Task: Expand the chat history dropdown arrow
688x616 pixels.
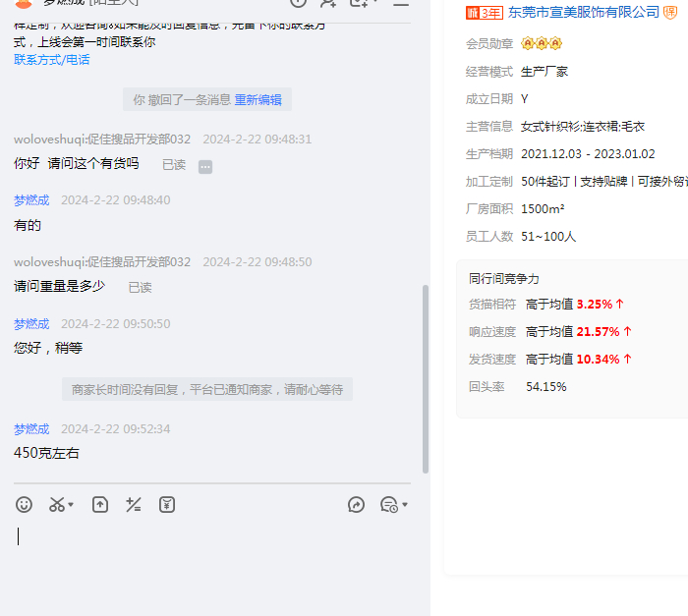Action: pos(405,505)
